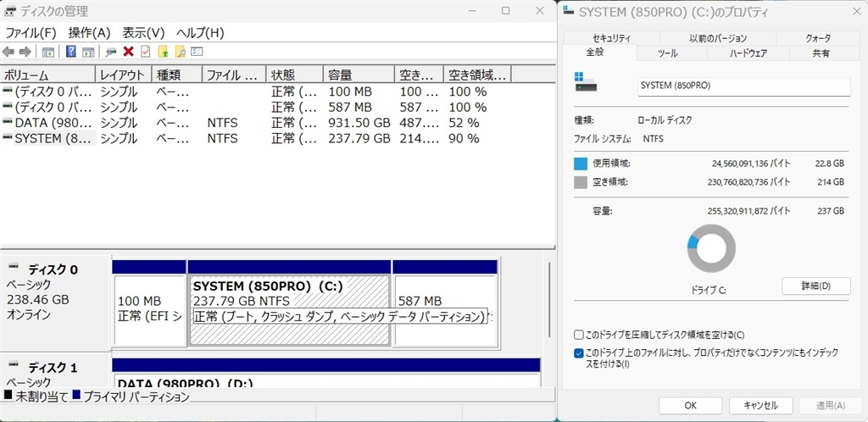Select the 587 MB partition block
The width and height of the screenshot is (868, 422).
[x=444, y=303]
